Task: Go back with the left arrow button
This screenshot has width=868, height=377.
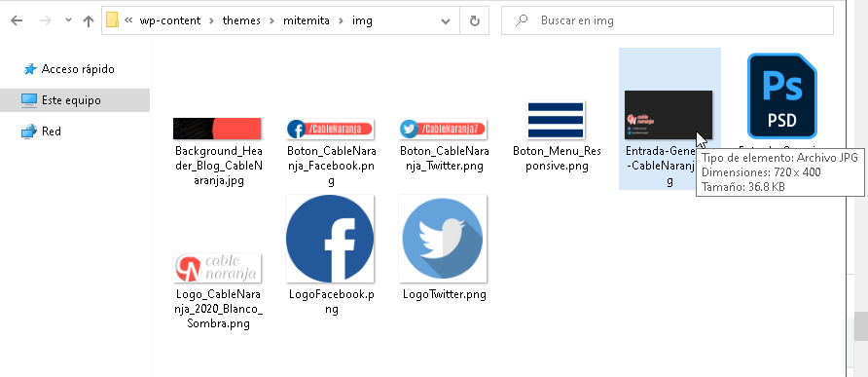Action: pos(17,21)
